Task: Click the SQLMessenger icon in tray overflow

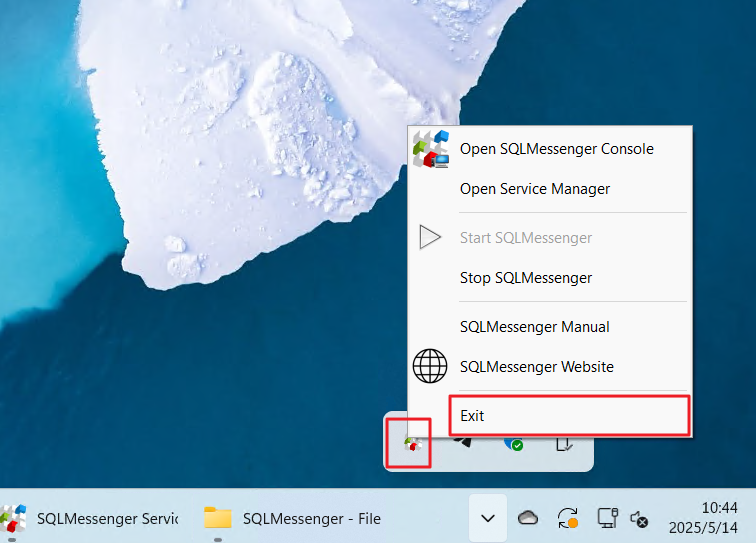Action: (412, 444)
